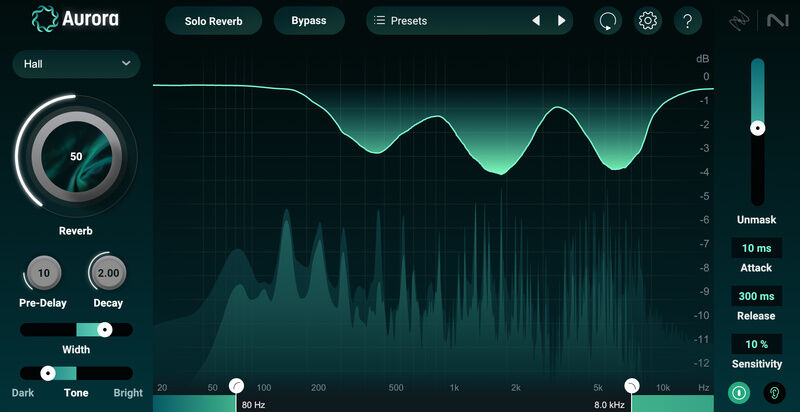Toggle Bypass
The height and width of the screenshot is (412, 800).
coord(309,21)
